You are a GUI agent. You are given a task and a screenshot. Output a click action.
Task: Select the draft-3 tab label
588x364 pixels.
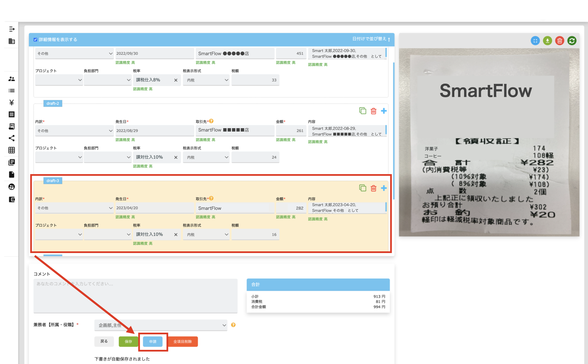(x=53, y=181)
